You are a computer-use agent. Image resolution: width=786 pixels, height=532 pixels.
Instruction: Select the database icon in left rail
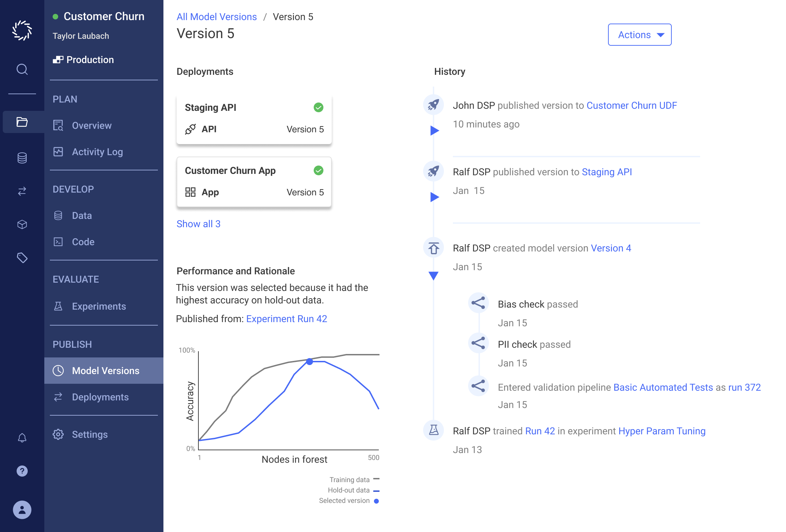pos(22,158)
